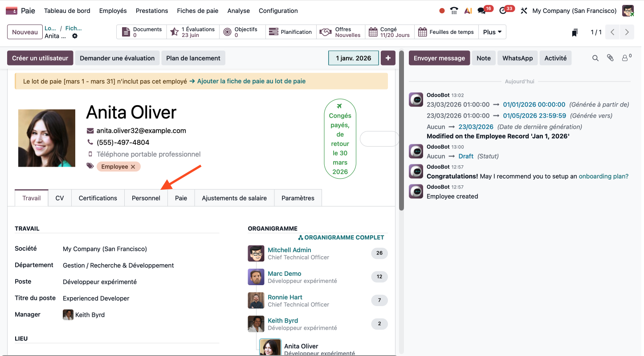
Task: Open the My Company (San Francisco) switcher
Action: point(575,11)
